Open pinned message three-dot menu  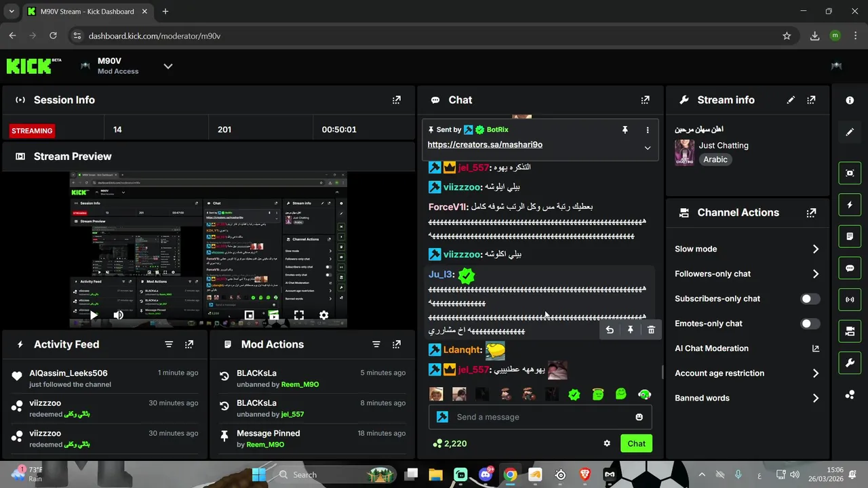(647, 129)
